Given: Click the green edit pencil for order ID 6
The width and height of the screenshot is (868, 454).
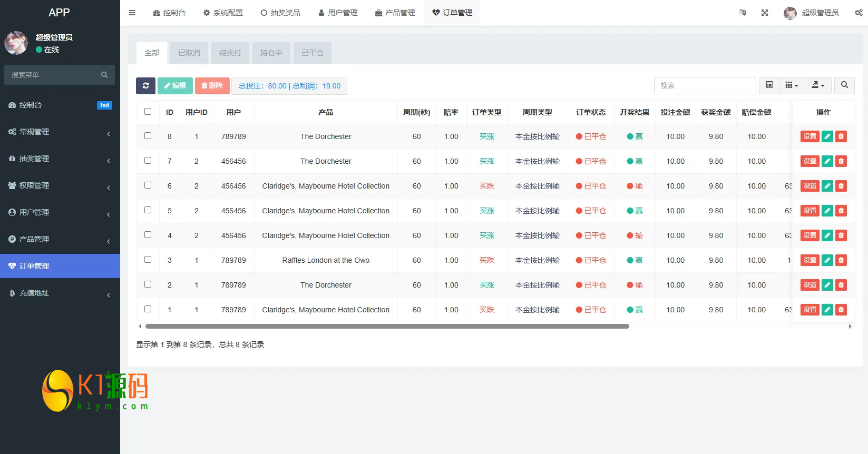Looking at the screenshot, I should click(827, 186).
